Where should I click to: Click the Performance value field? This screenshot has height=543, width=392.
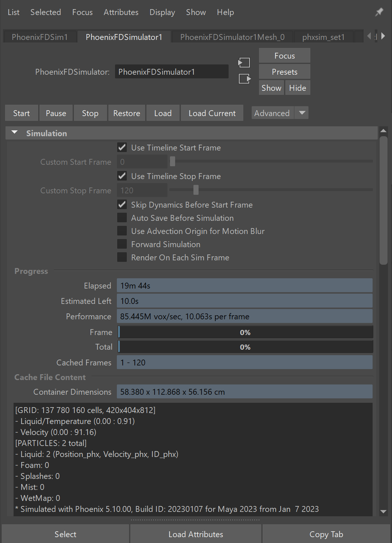tap(245, 316)
